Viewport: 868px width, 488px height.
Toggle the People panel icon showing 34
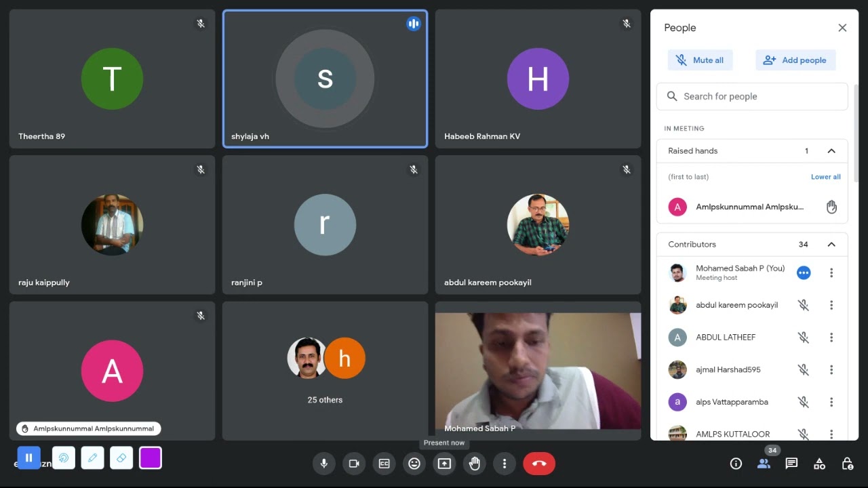(764, 464)
